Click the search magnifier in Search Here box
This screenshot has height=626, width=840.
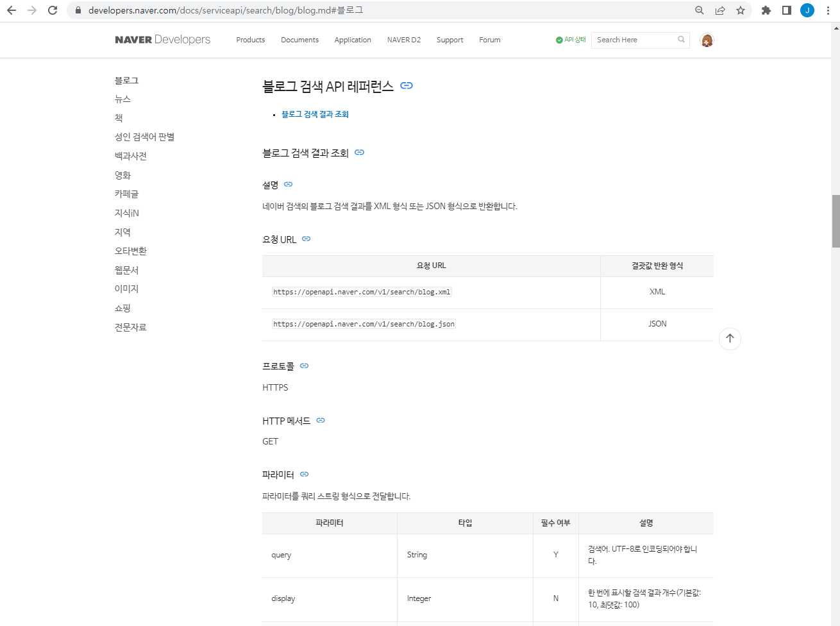[x=681, y=40]
